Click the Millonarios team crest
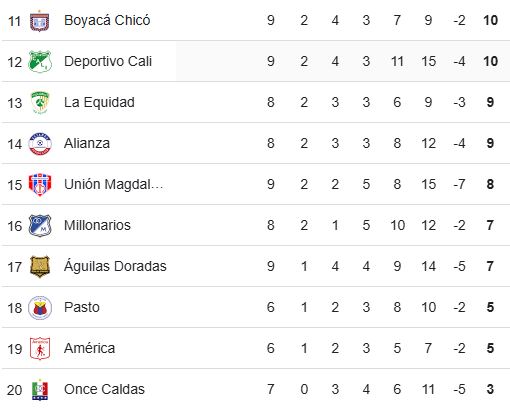Viewport: 510px width, 413px height. coord(40,226)
